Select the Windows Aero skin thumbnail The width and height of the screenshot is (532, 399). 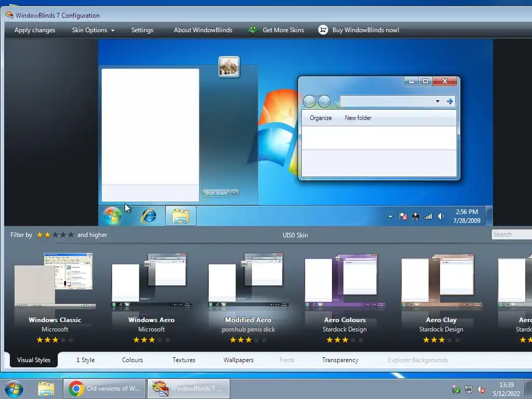click(151, 280)
